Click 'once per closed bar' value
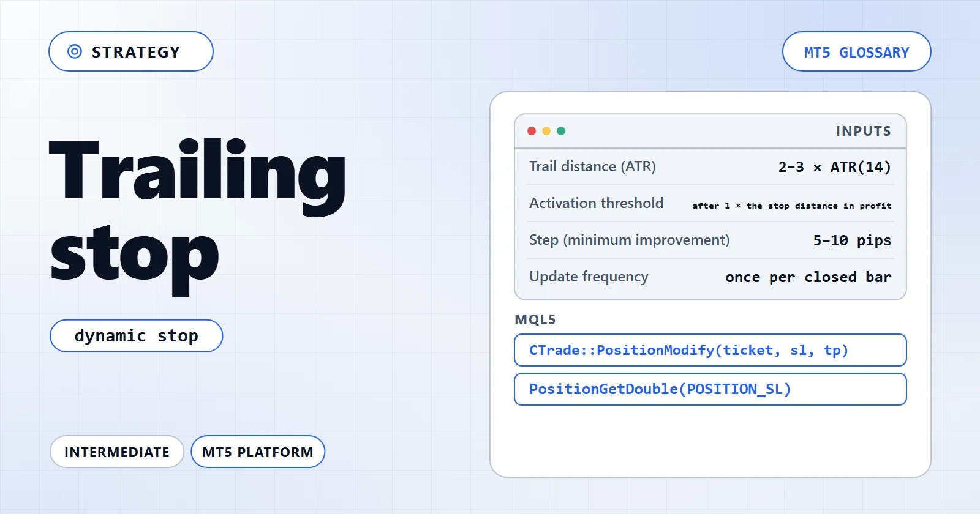Screen dimensions: 980x514 pyautogui.click(x=809, y=277)
